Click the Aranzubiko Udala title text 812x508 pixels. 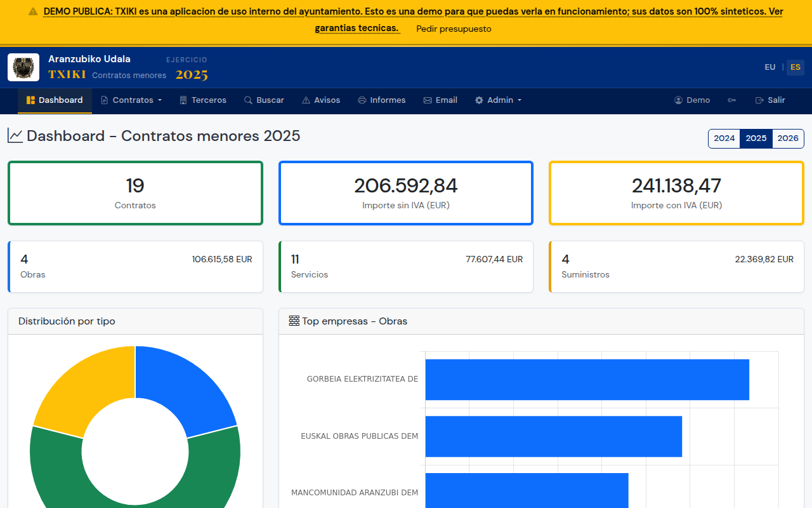89,59
